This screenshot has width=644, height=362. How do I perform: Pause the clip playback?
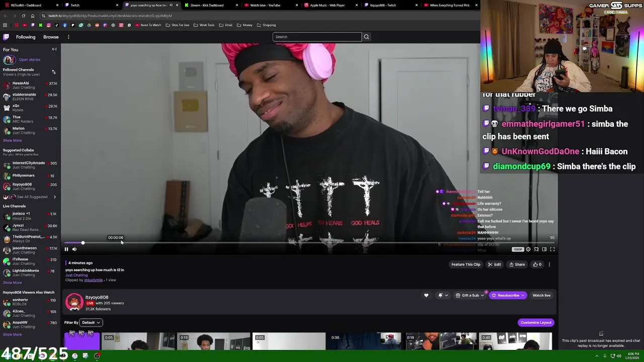click(x=66, y=249)
